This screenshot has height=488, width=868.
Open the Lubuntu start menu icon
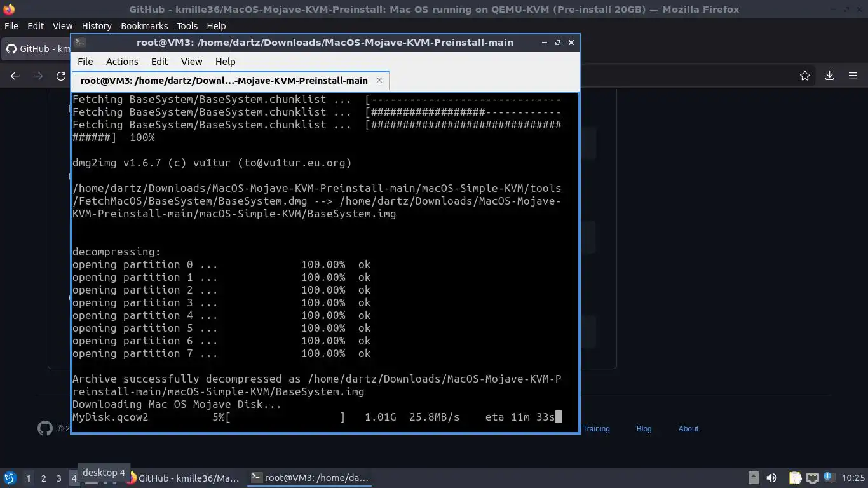[10, 478]
